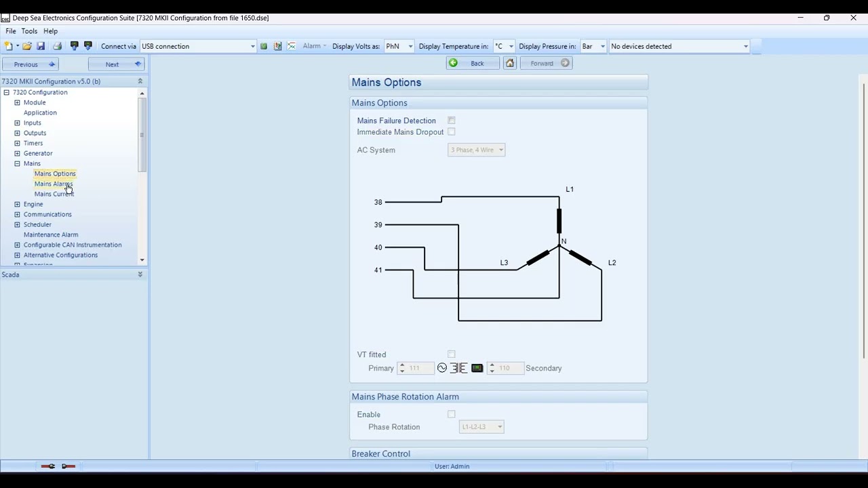This screenshot has width=868, height=488.
Task: Click the Open file folder icon
Action: coord(27,46)
